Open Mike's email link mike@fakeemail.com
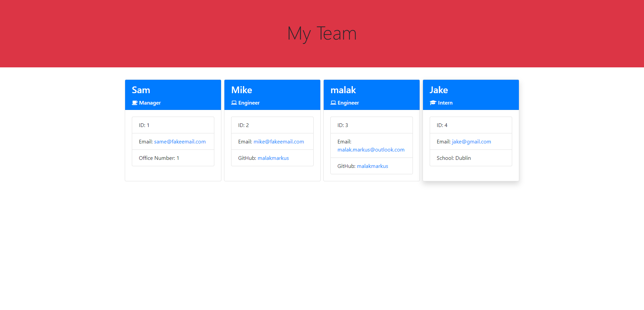Viewport: 644px width, 310px height. (x=279, y=141)
